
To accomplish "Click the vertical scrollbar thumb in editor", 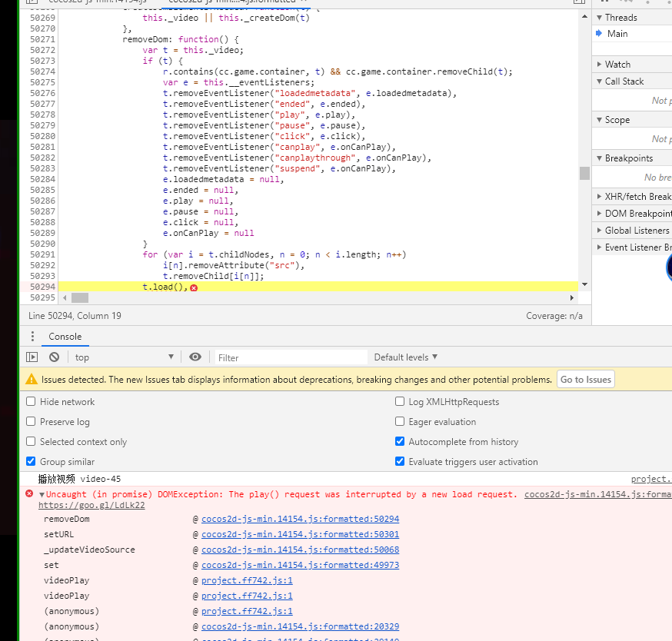I will point(584,173).
